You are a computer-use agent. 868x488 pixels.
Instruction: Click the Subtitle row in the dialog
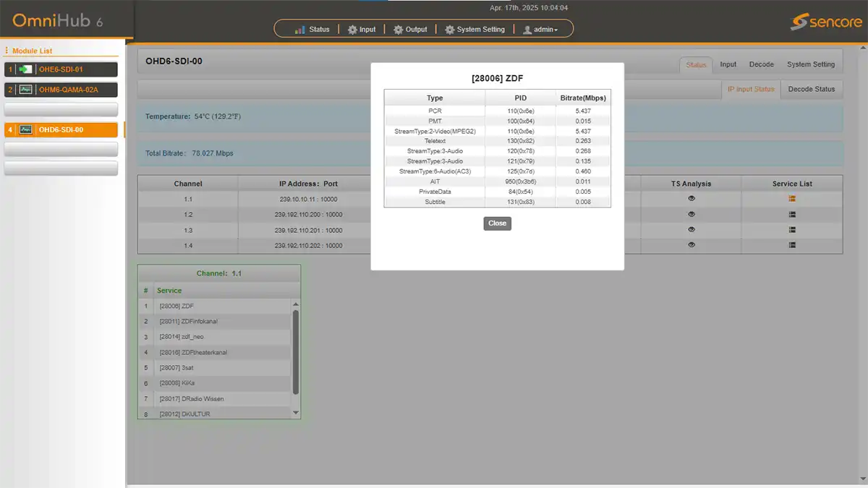click(498, 202)
